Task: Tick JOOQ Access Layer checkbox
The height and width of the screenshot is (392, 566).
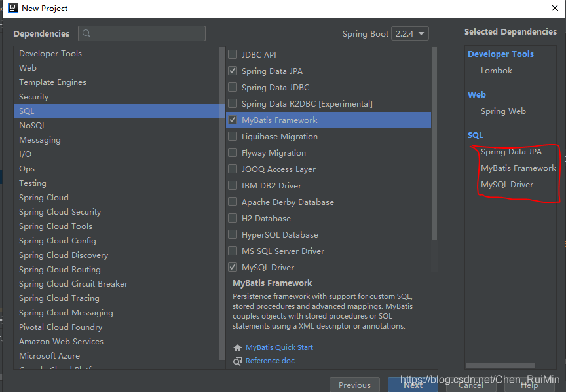Action: coord(233,169)
